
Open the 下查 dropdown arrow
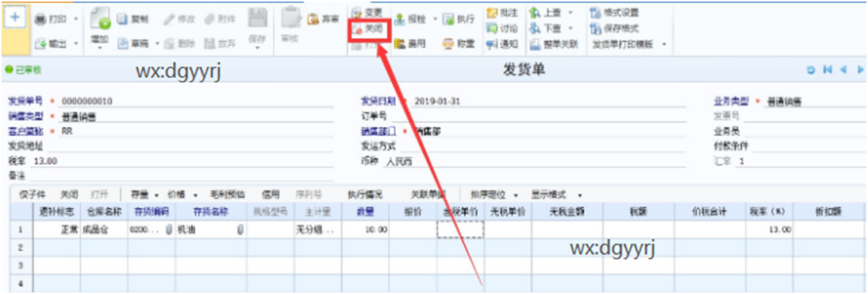pyautogui.click(x=570, y=28)
